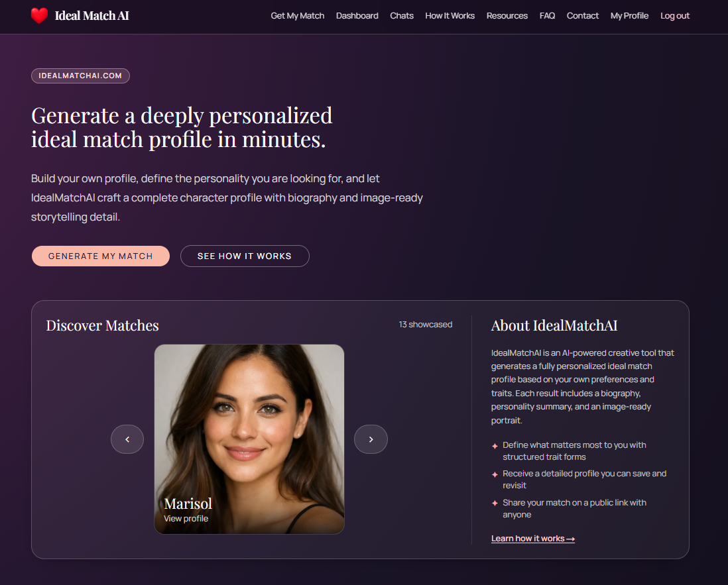The image size is (728, 585).
Task: Click the IDEALMATCHAI.COM badge
Action: pyautogui.click(x=80, y=76)
